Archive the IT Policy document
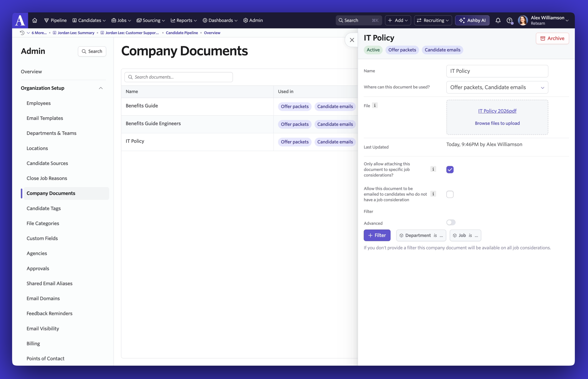The height and width of the screenshot is (379, 588). pyautogui.click(x=552, y=38)
